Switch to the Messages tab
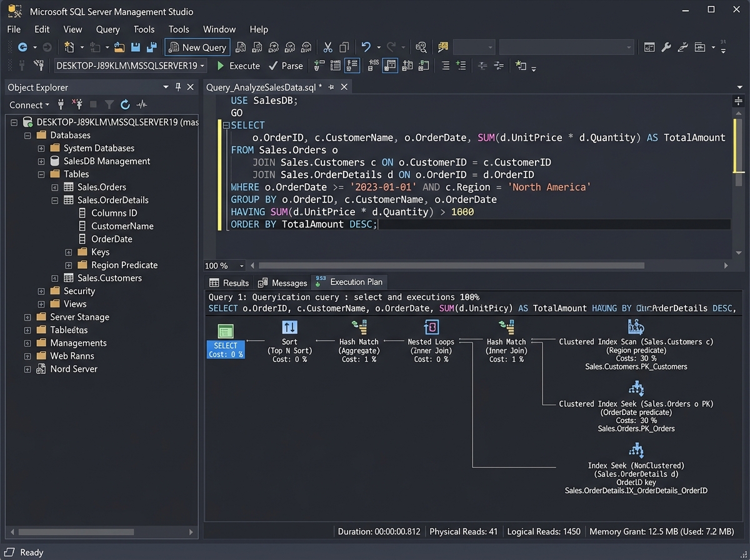This screenshot has height=560, width=750. pyautogui.click(x=282, y=282)
